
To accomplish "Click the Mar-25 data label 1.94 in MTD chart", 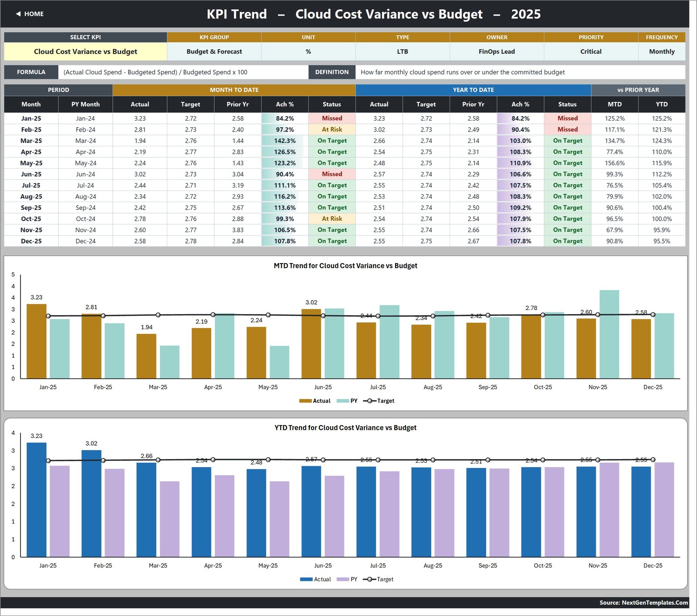I will [x=147, y=327].
